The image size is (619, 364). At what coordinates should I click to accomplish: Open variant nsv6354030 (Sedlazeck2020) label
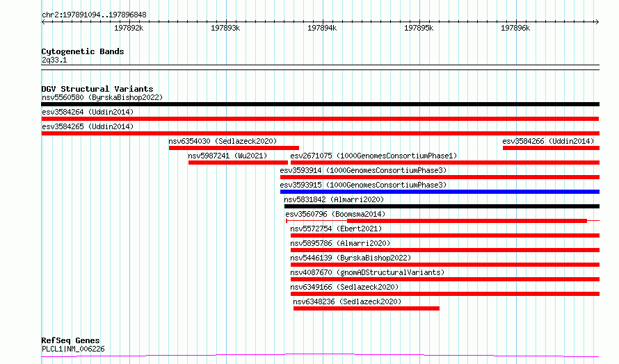pos(223,141)
